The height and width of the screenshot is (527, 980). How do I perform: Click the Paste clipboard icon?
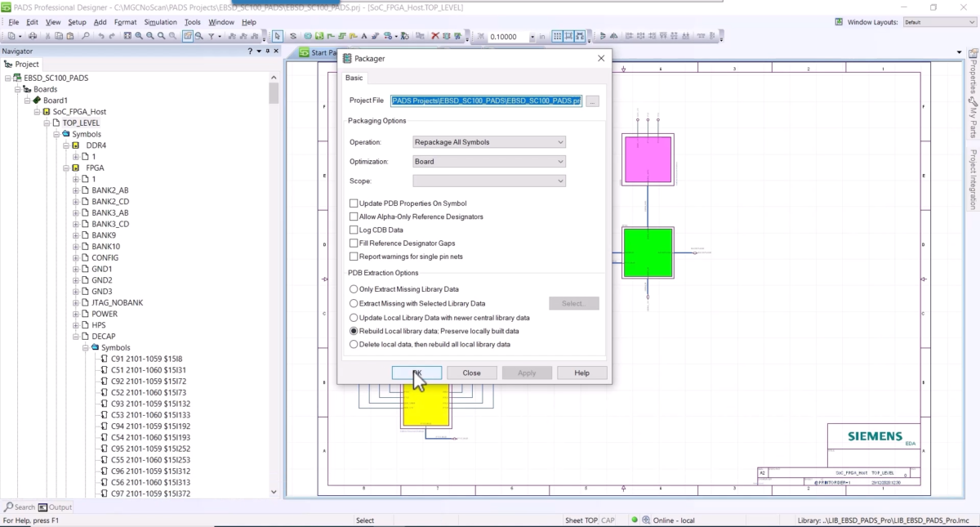pos(70,36)
